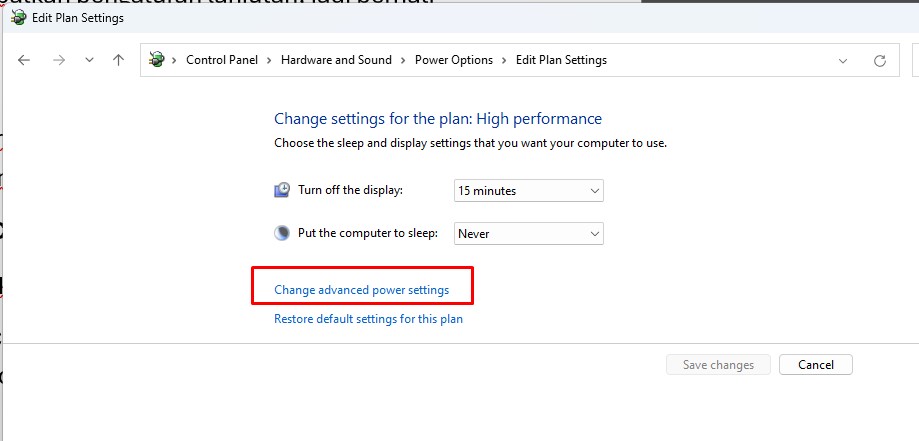Click the moon icon beside Put computer to sleep
Screen dimensions: 919x441
tap(282, 233)
